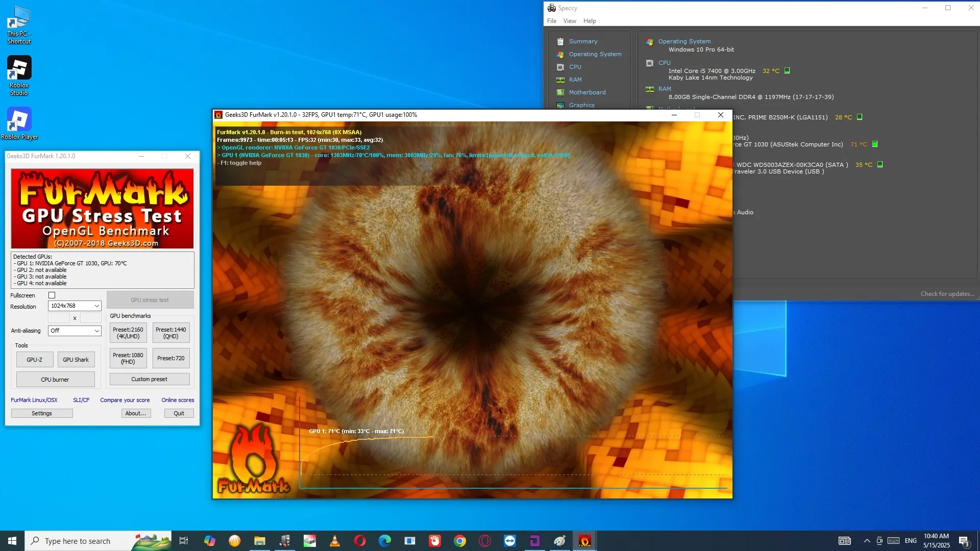Launch the GPU-Z tool
The width and height of the screenshot is (980, 551).
(35, 360)
